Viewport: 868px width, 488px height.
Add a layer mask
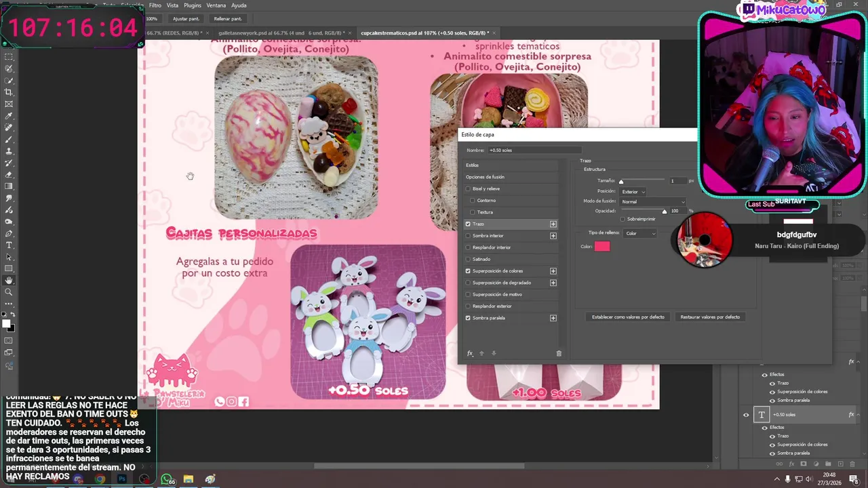click(803, 464)
